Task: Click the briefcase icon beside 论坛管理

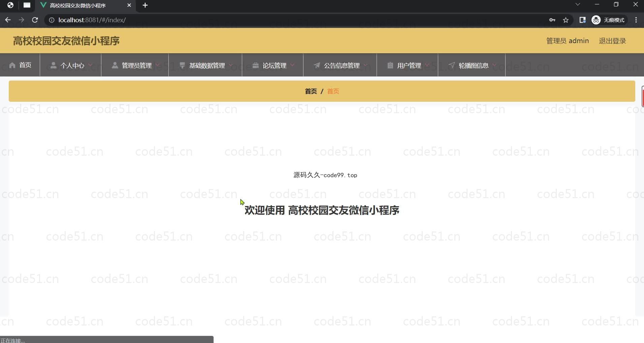Action: (x=256, y=65)
